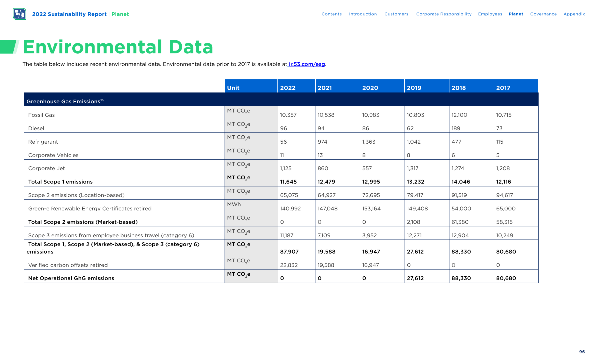Click the Diesel row label
Screen dimensions: 600x364
(x=36, y=128)
